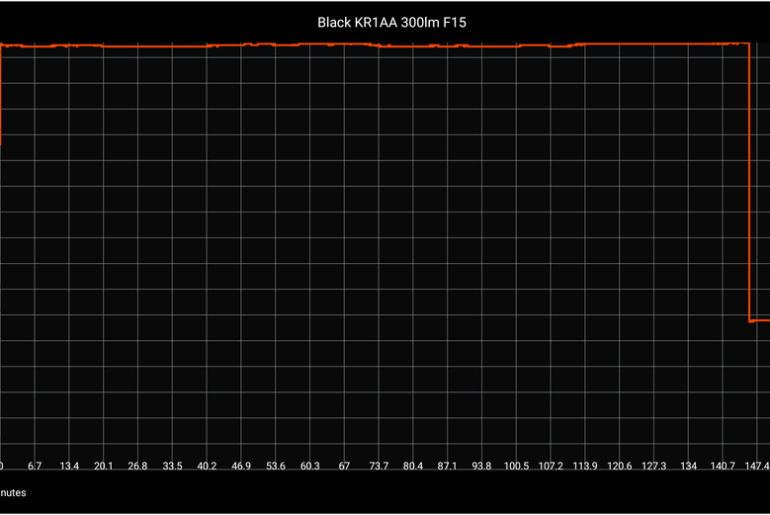Image resolution: width=770 pixels, height=515 pixels.
Task: Click the 40.2 x-axis label
Action: (207, 466)
